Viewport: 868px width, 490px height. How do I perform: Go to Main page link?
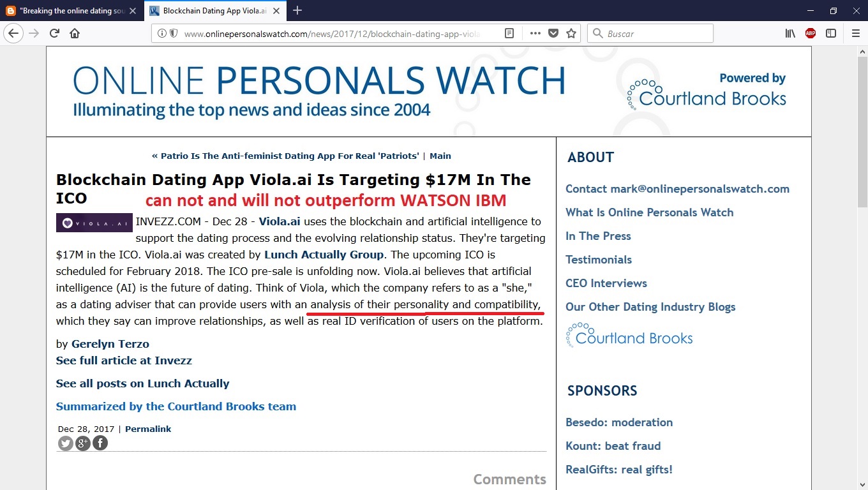click(440, 156)
